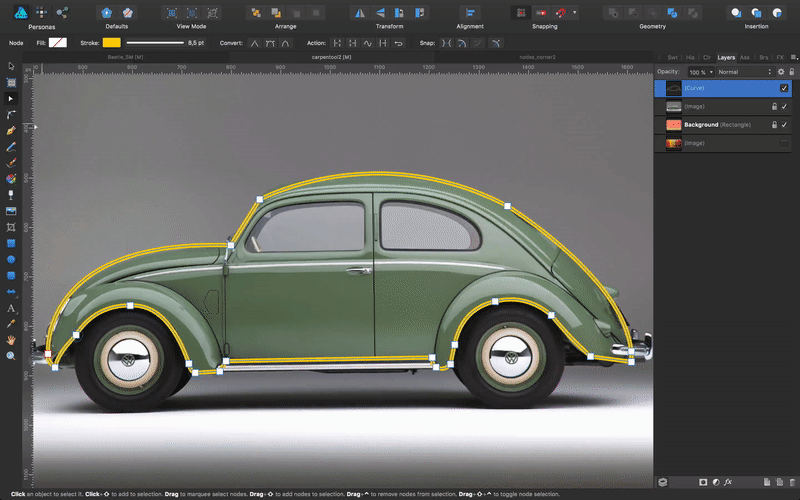Select the Pen tool in the left toolbar
800x500 pixels.
point(11,131)
